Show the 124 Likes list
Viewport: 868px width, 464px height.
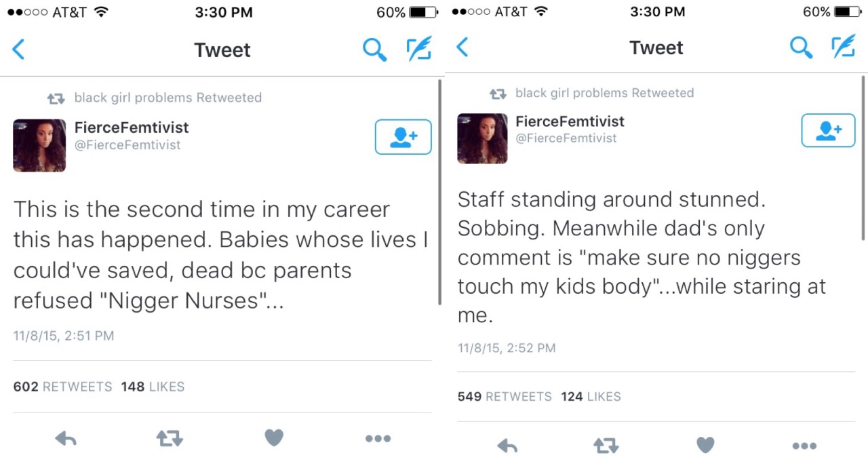[591, 396]
